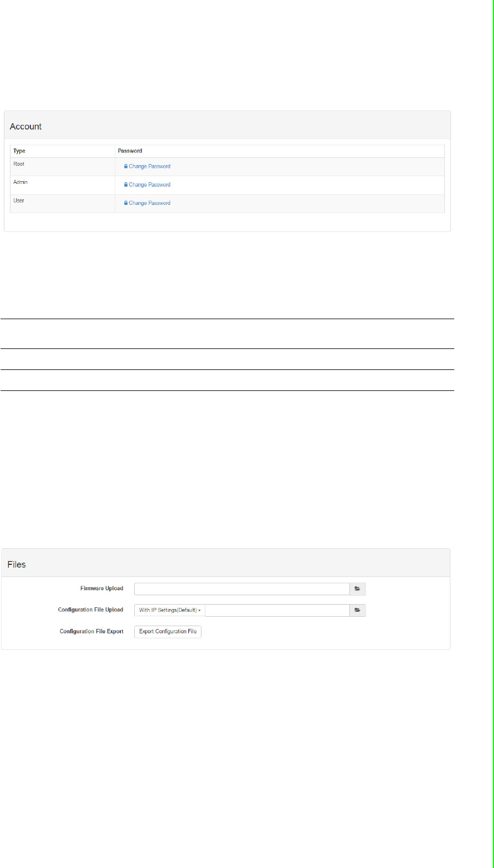The image size is (494, 868).
Task: Click the Configuration File Upload label
Action: 91,610
